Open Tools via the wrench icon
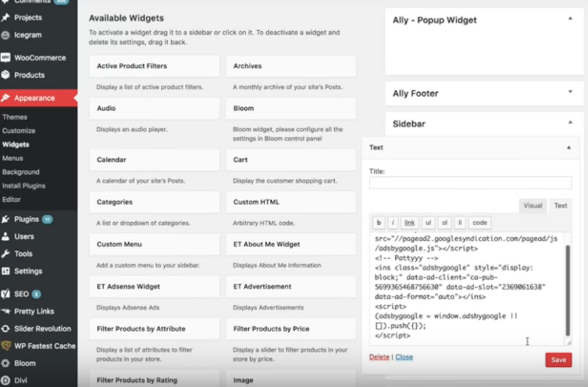This screenshot has width=588, height=387. click(5, 253)
